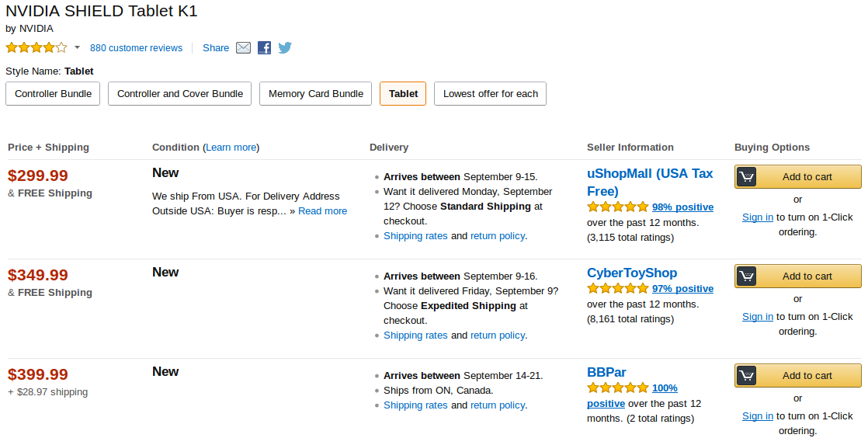
Task: View the 98% positive feedback for uShopMall
Action: (682, 207)
